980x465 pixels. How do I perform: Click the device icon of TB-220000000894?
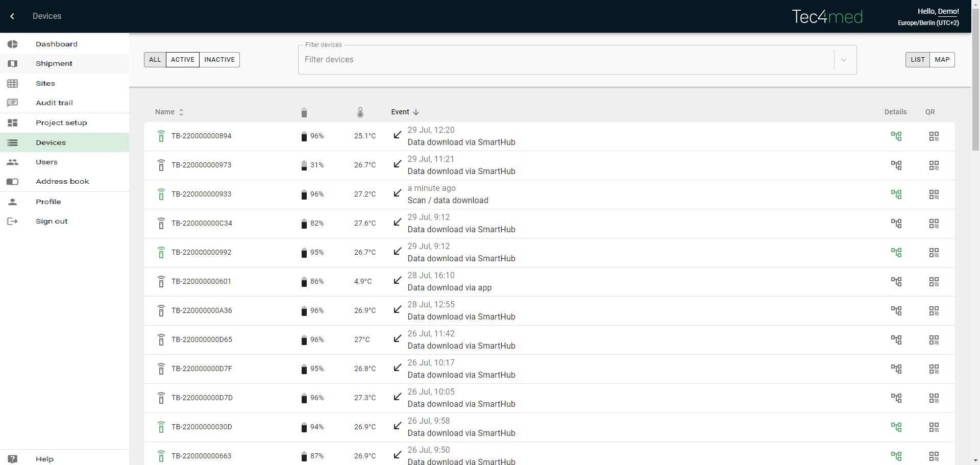[x=161, y=136]
